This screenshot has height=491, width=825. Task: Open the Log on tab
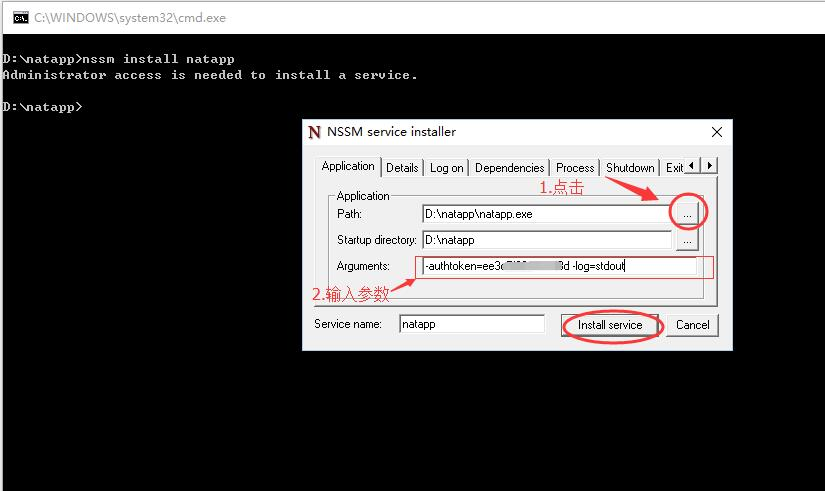446,168
